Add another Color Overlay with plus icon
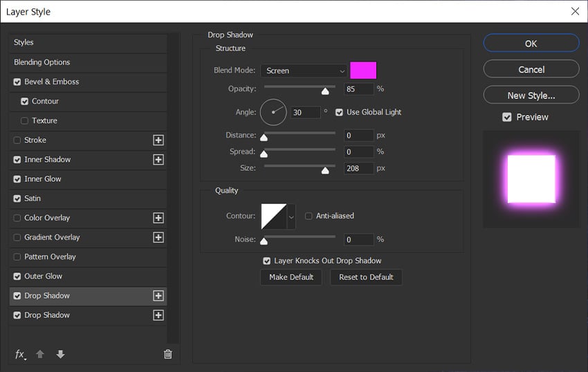The image size is (588, 372). 158,218
